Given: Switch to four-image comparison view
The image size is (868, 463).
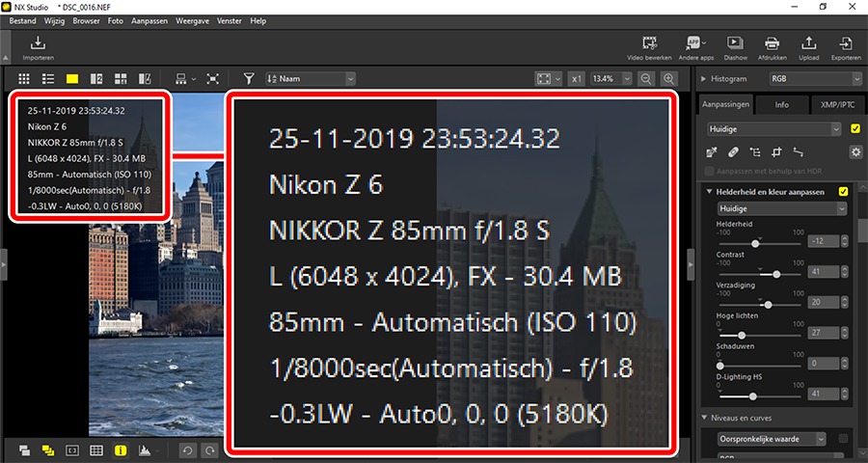Looking at the screenshot, I should 121,79.
